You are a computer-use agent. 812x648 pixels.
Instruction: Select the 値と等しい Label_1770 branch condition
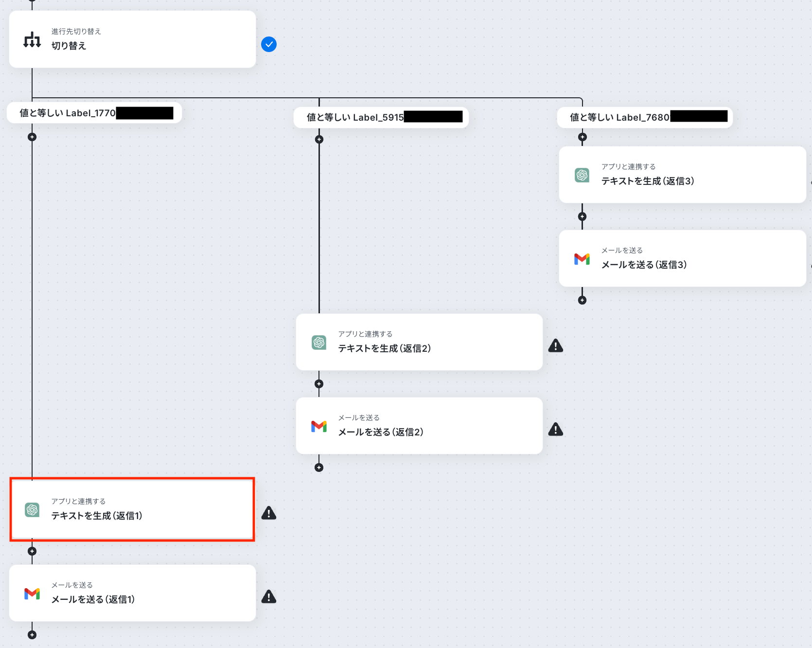(x=94, y=113)
